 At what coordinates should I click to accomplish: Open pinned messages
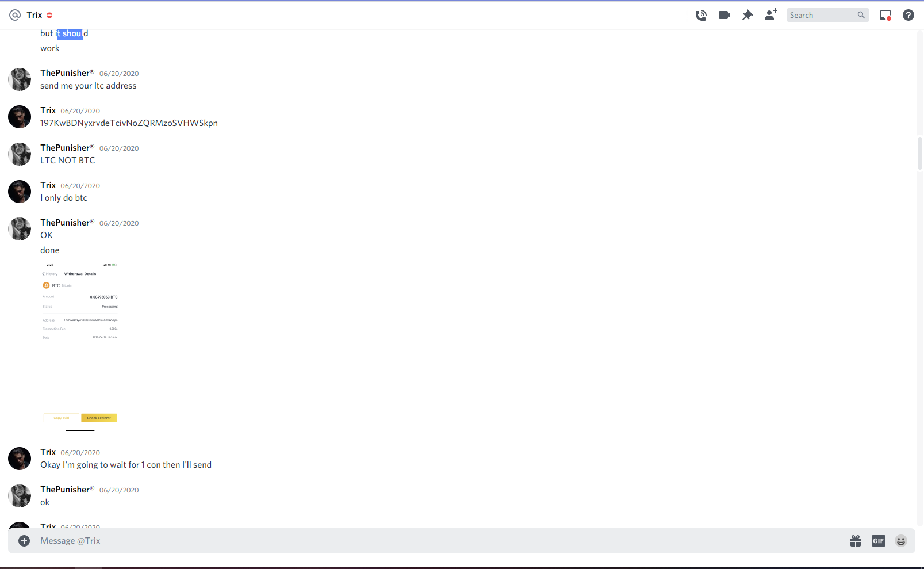coord(747,16)
